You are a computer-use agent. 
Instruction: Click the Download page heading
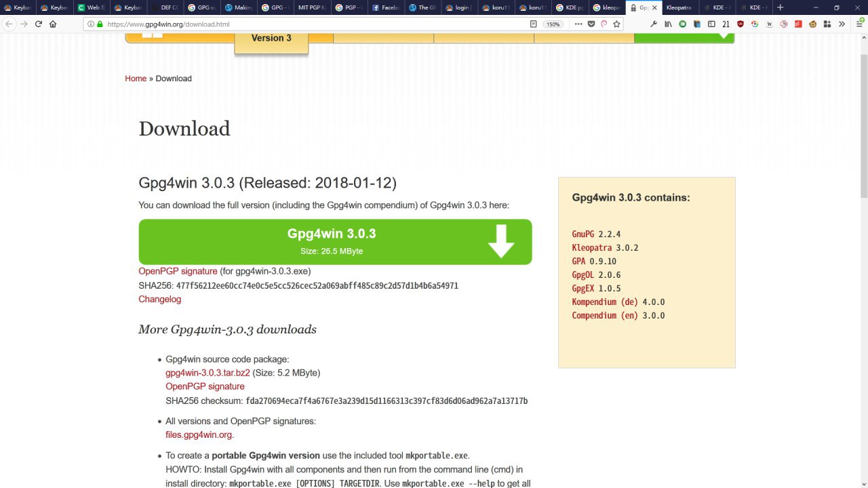(184, 129)
